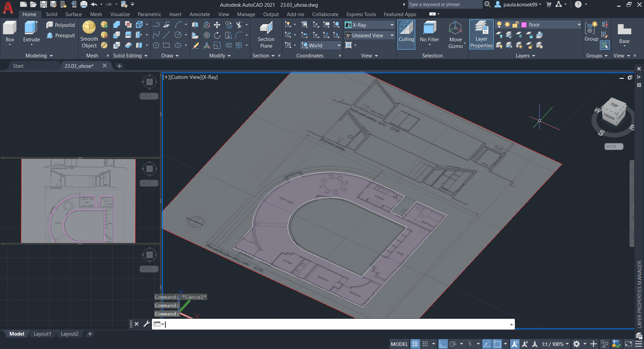
Task: Activate the Presspull tool
Action: click(60, 35)
